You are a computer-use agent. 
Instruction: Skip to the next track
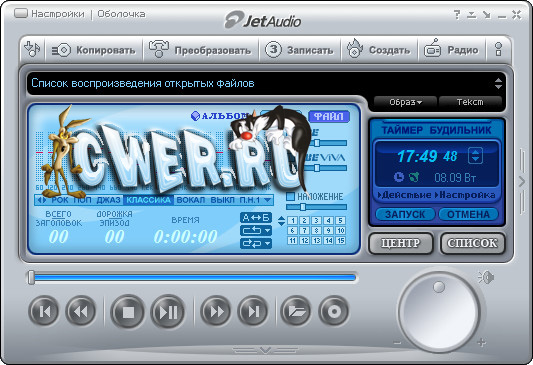(x=253, y=311)
